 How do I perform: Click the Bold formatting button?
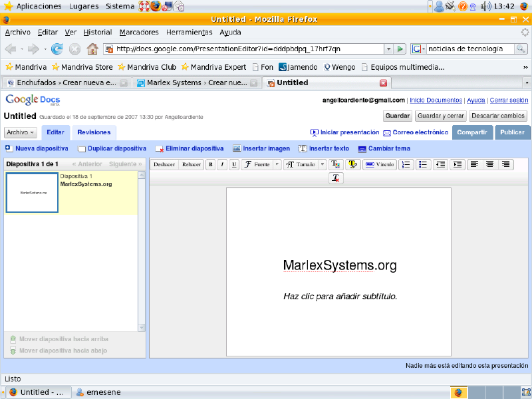click(210, 164)
